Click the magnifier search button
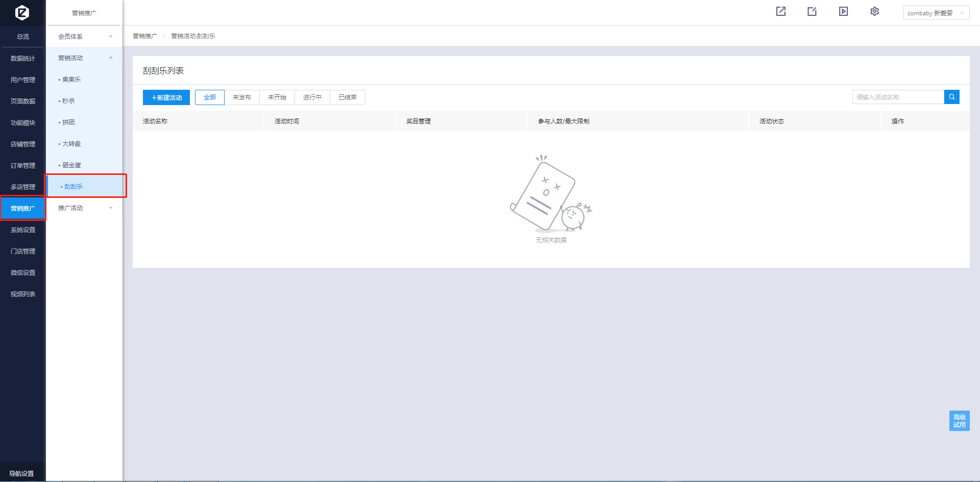 pos(951,97)
